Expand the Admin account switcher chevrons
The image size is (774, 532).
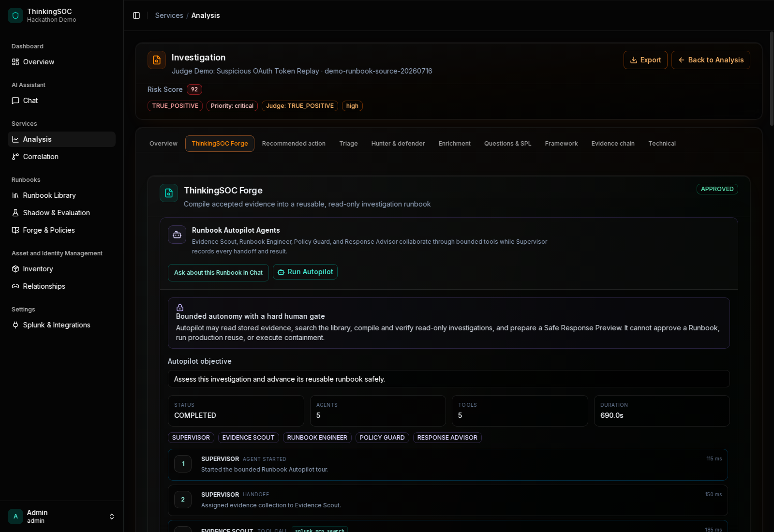(x=112, y=517)
